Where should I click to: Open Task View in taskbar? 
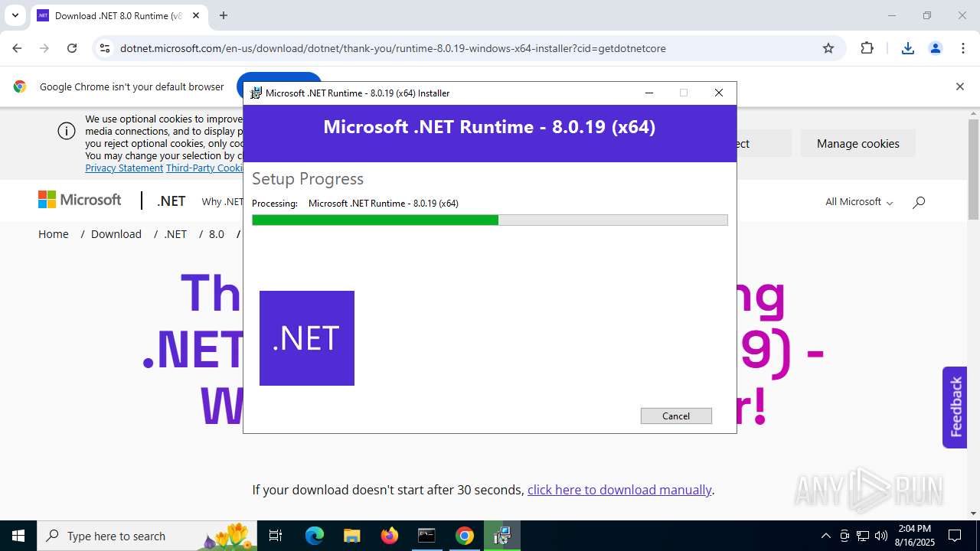pos(276,536)
